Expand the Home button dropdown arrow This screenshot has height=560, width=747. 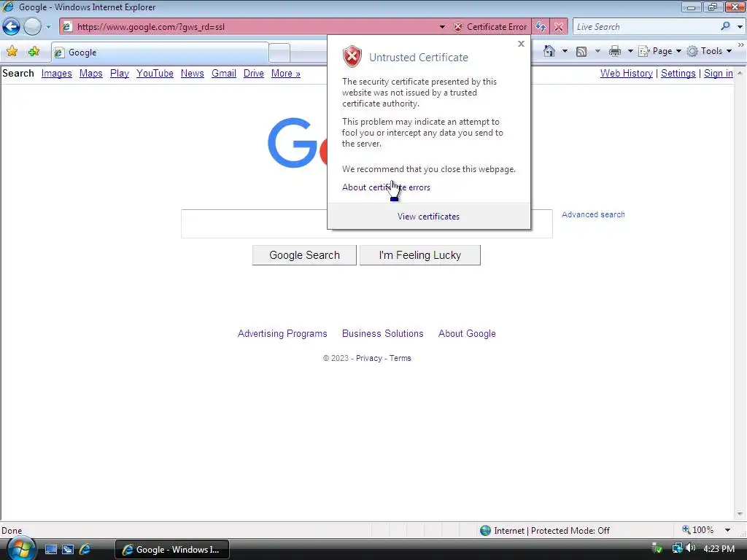coord(565,51)
